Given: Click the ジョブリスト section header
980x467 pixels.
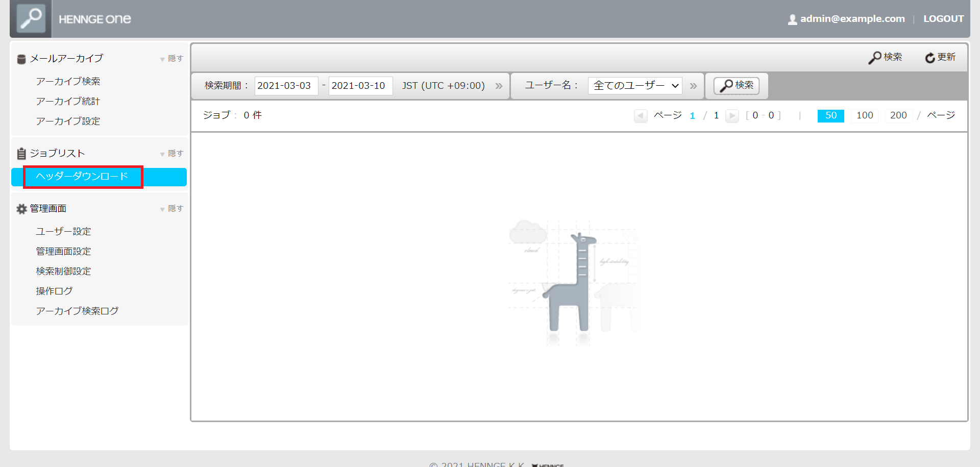Looking at the screenshot, I should click(57, 154).
